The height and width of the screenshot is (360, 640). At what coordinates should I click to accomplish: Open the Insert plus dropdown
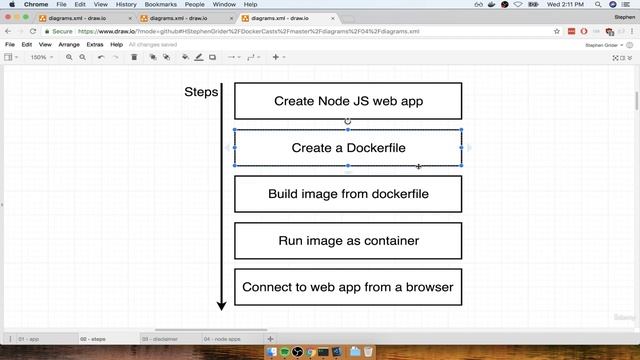pos(278,58)
